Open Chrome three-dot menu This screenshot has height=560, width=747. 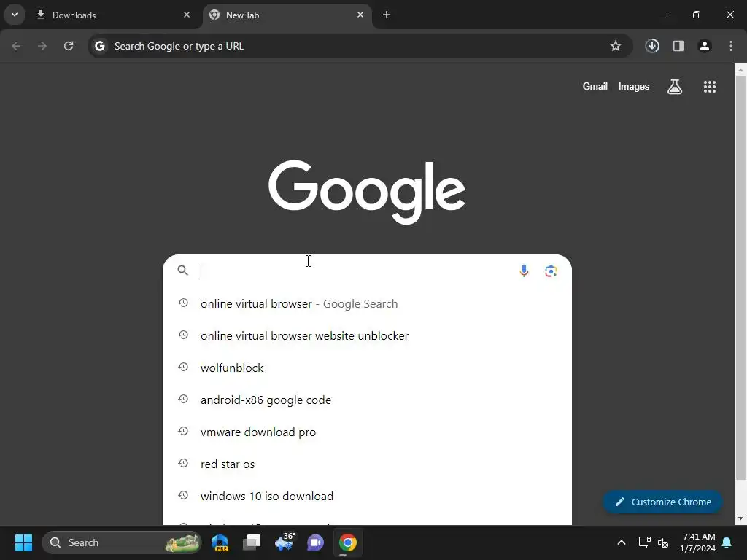731,46
